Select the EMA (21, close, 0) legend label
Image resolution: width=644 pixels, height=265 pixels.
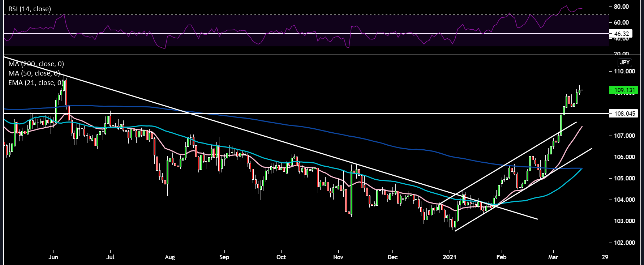35,83
